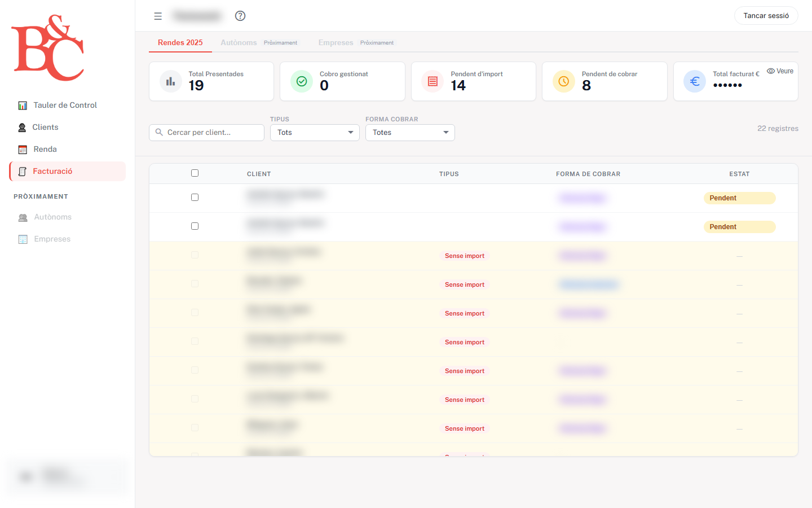Open the Forma Cobrar dropdown showing Totes
Screen dimensions: 812x508
(410, 133)
